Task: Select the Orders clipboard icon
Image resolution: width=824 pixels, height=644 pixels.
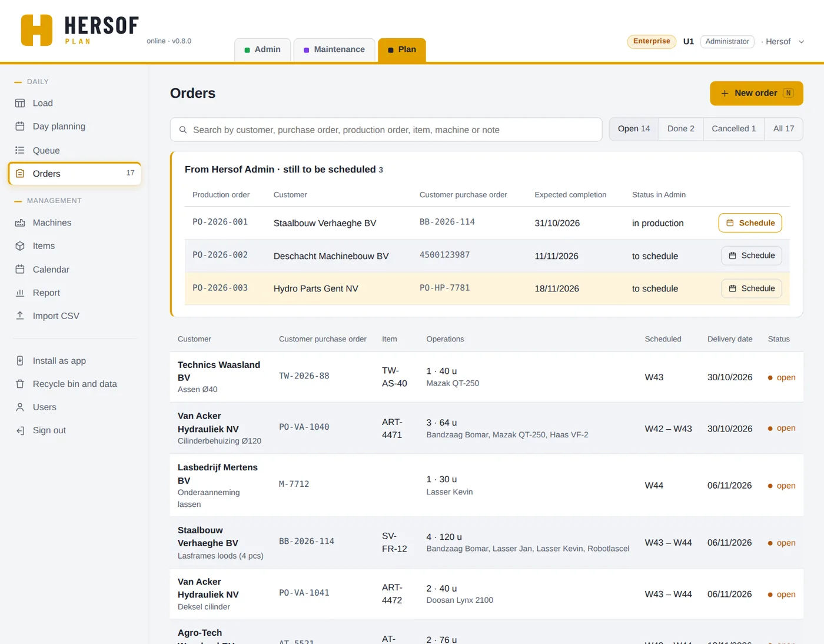Action: tap(20, 174)
